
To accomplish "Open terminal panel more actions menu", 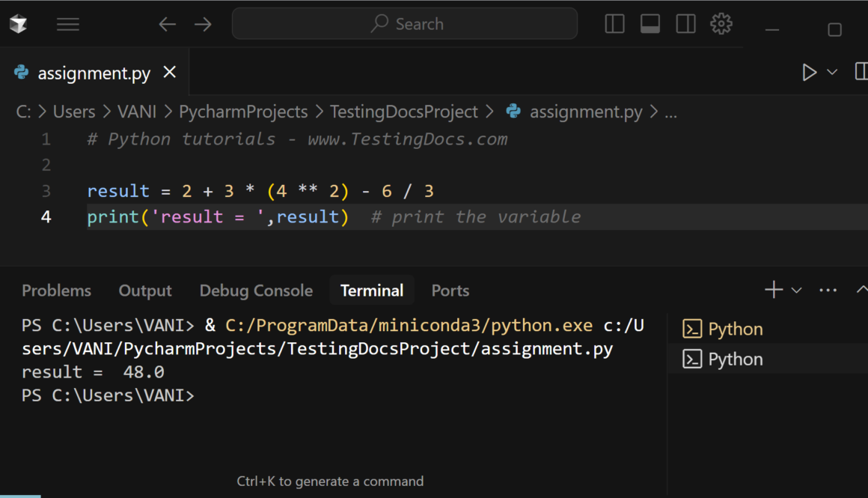I will click(x=828, y=291).
